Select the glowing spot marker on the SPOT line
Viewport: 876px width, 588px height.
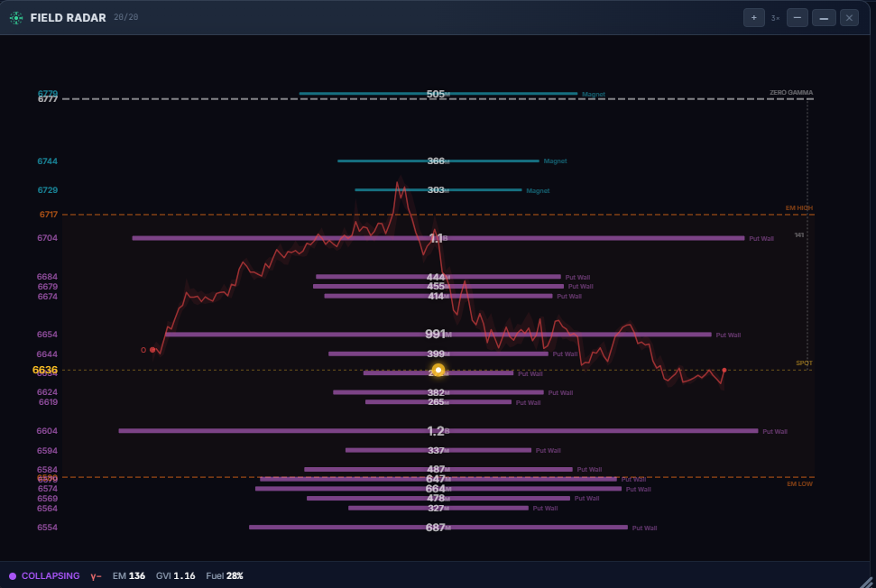[x=437, y=369]
